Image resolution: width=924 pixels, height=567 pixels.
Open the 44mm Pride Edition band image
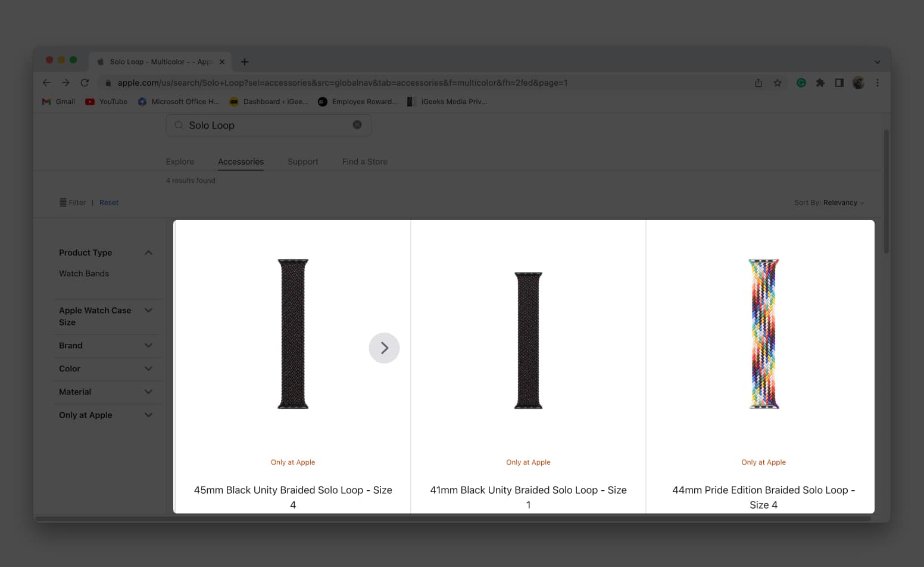tap(763, 334)
